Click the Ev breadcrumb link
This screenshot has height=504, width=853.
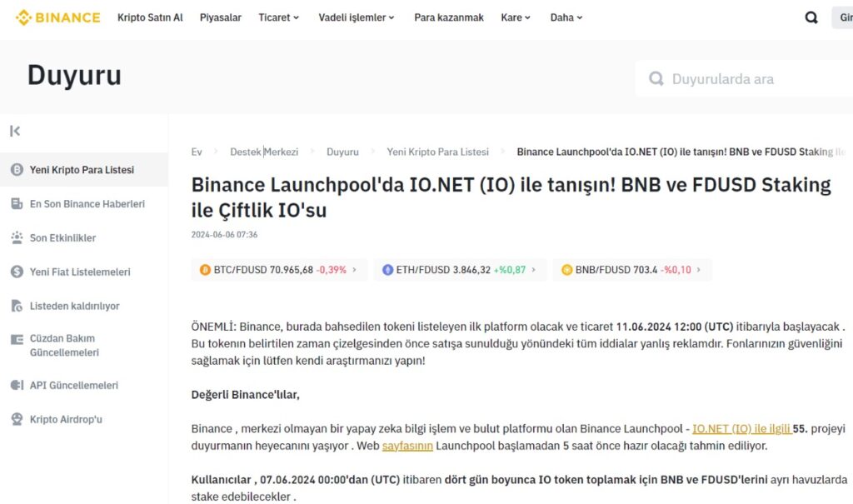[197, 152]
